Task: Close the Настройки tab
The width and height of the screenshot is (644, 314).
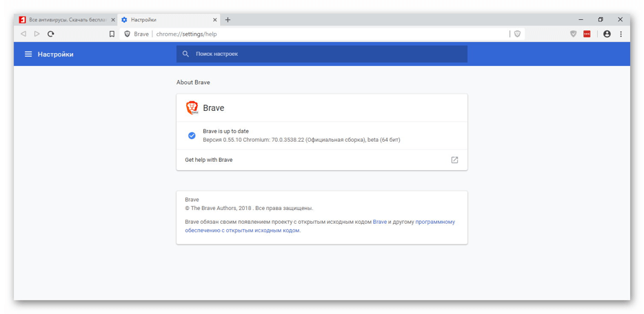Action: click(215, 20)
